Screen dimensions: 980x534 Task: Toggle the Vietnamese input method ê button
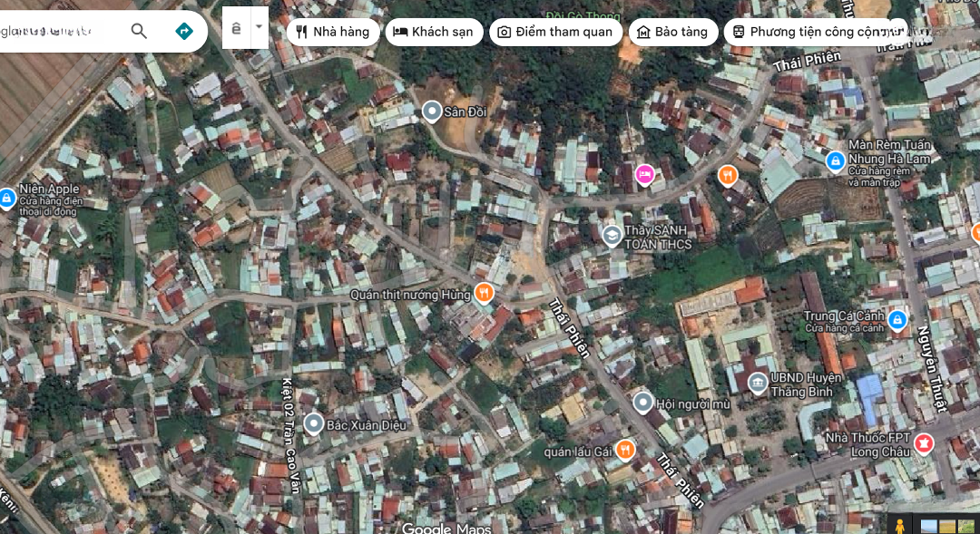[x=236, y=28]
